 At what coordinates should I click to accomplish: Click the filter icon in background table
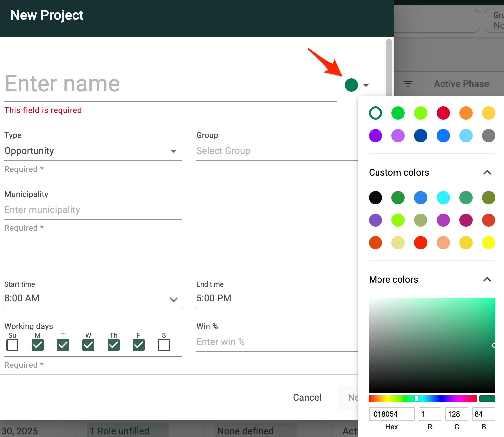pos(408,84)
